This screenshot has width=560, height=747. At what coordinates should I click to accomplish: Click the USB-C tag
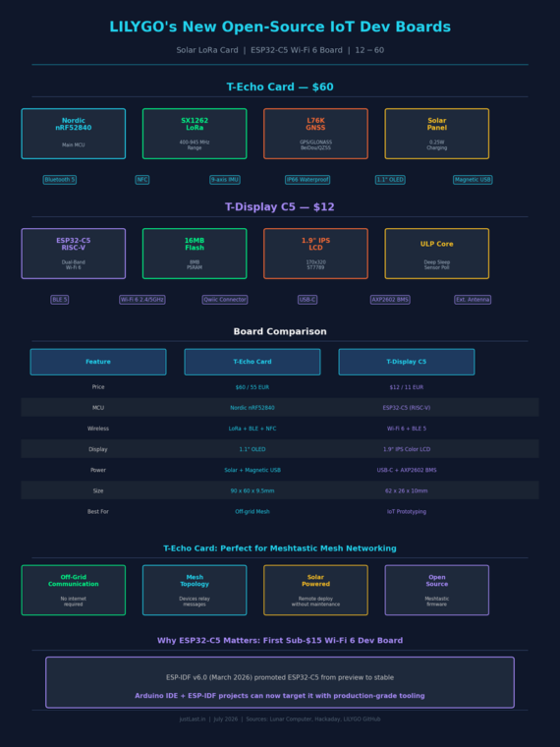click(308, 300)
